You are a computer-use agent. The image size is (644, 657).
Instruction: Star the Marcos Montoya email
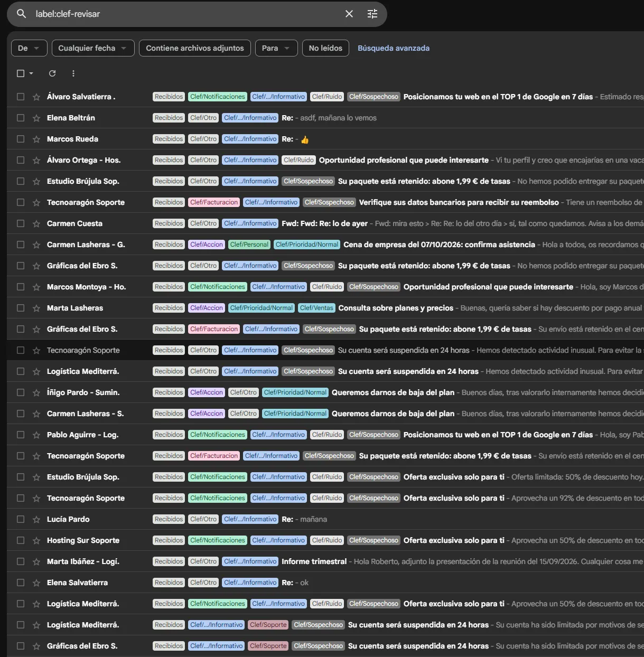click(36, 287)
